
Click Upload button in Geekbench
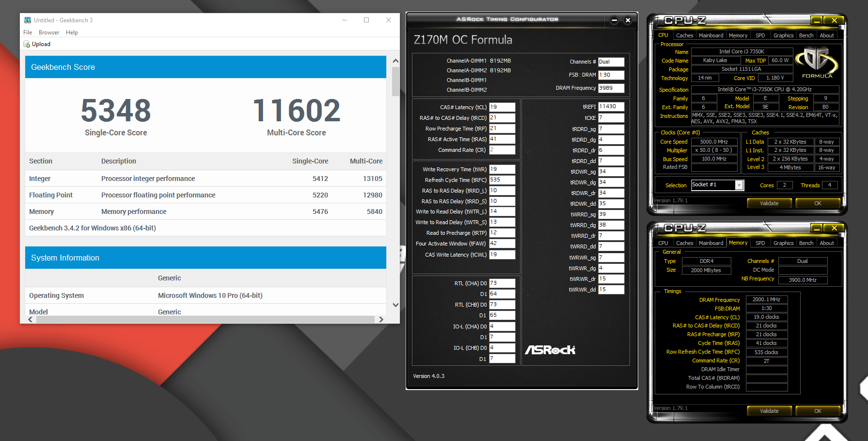click(x=37, y=44)
